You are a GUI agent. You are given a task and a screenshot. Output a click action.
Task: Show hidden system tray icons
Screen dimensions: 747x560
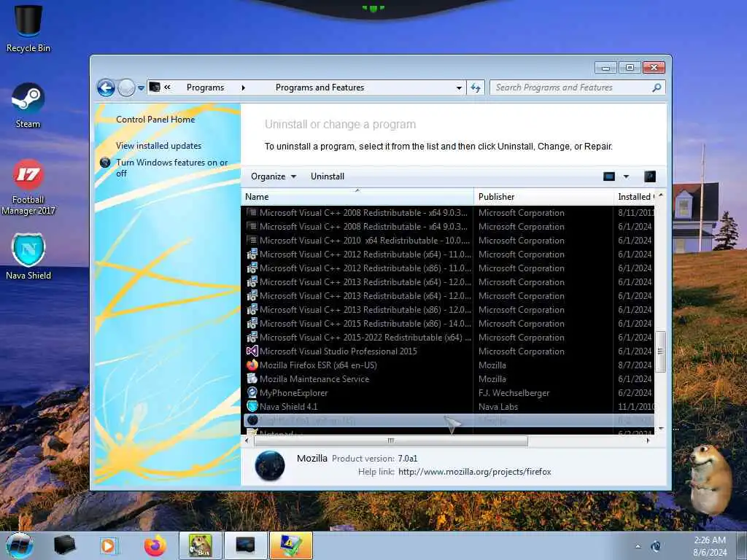click(x=638, y=546)
